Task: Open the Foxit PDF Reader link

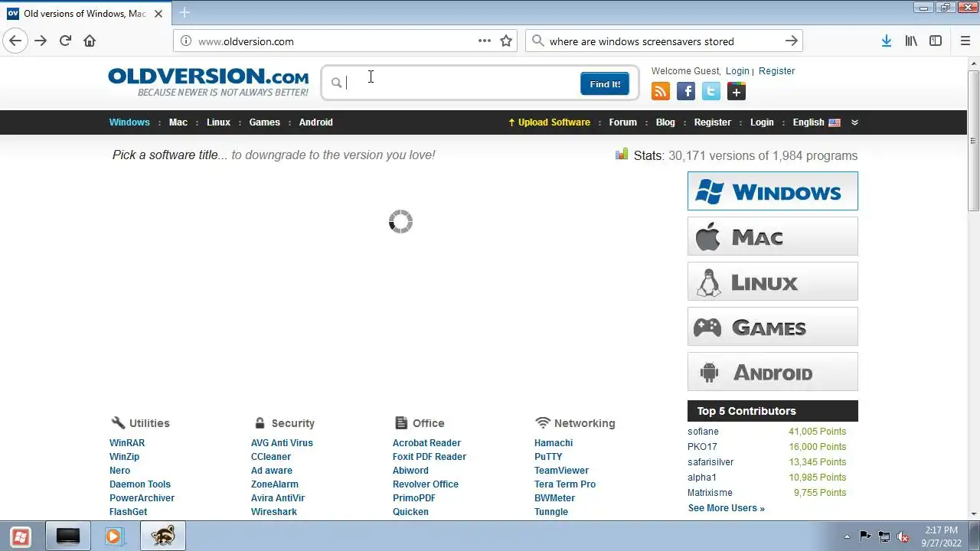Action: click(430, 457)
